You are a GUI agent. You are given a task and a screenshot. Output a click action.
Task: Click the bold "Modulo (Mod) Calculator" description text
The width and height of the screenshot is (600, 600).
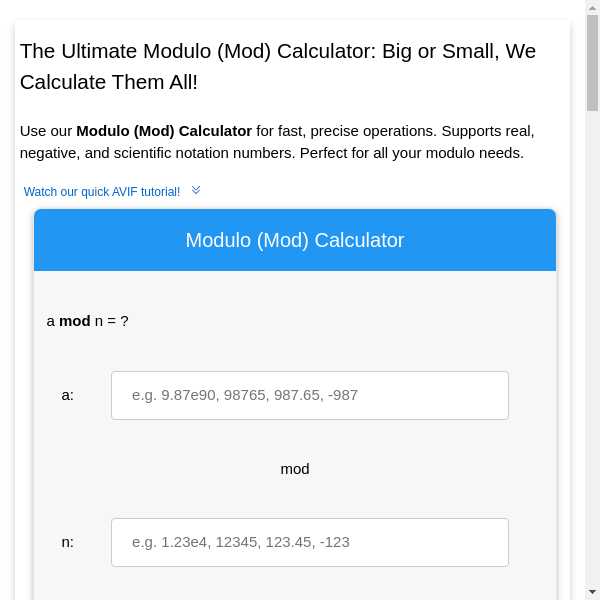(164, 131)
